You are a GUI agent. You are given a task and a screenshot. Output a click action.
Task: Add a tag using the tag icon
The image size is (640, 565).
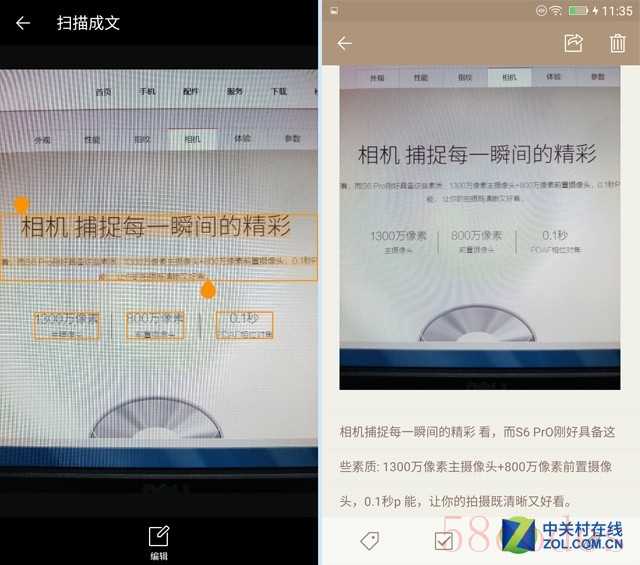coord(369,541)
